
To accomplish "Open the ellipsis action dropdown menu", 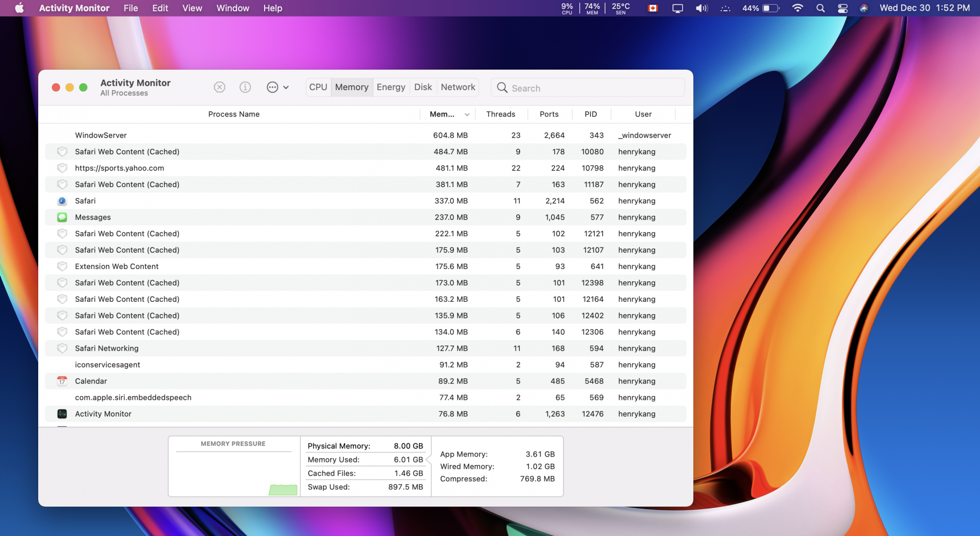I will coord(277,87).
